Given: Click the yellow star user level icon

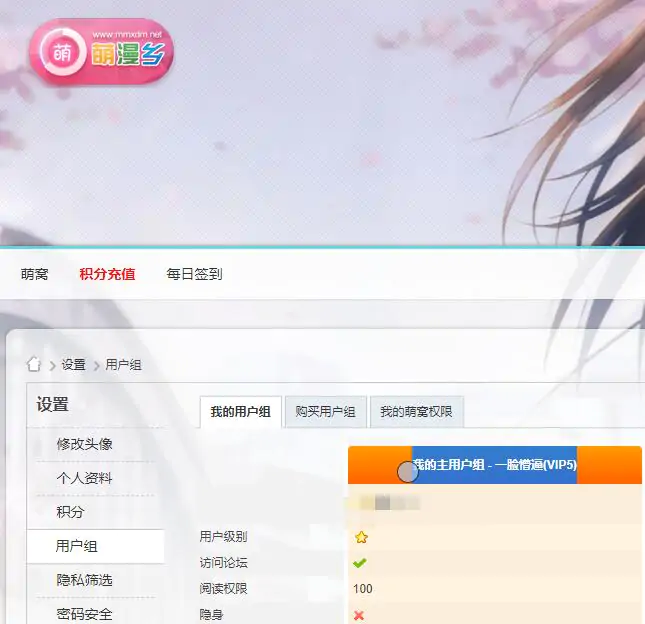Looking at the screenshot, I should [361, 537].
